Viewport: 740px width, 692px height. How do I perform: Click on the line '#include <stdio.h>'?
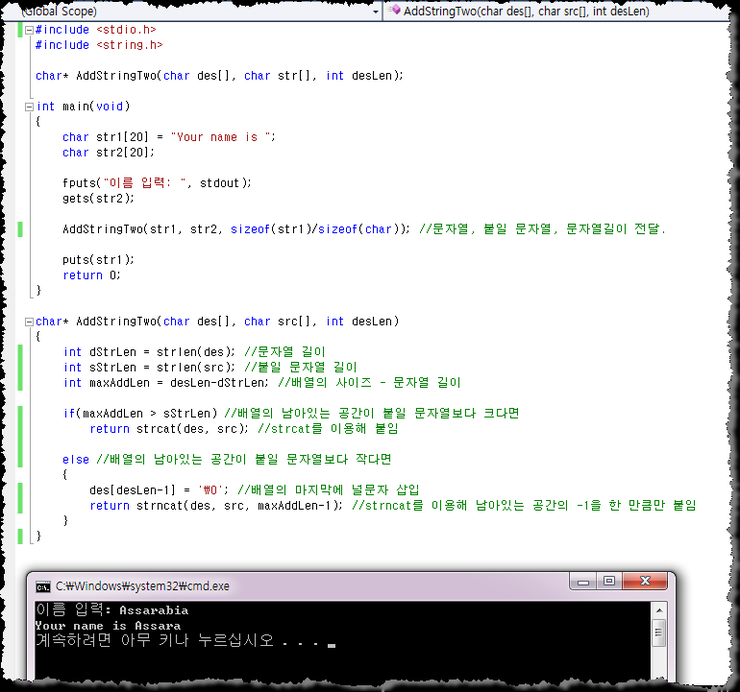(x=96, y=30)
